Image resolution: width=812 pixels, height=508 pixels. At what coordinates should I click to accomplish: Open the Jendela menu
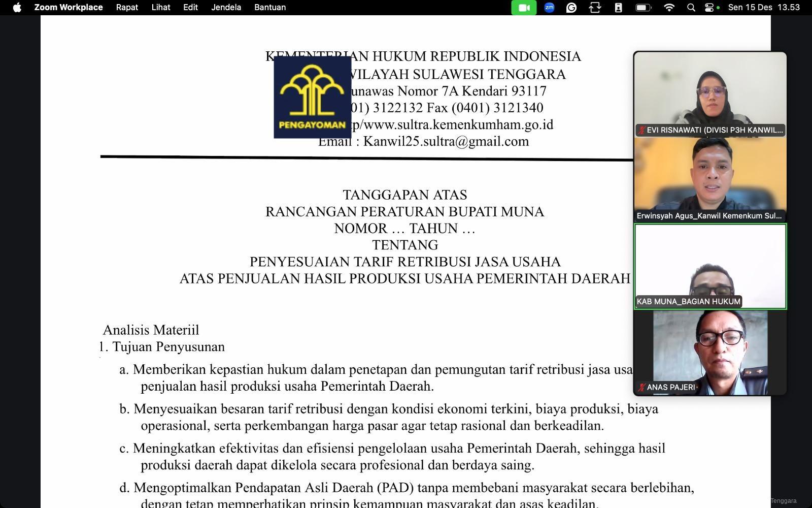click(226, 8)
